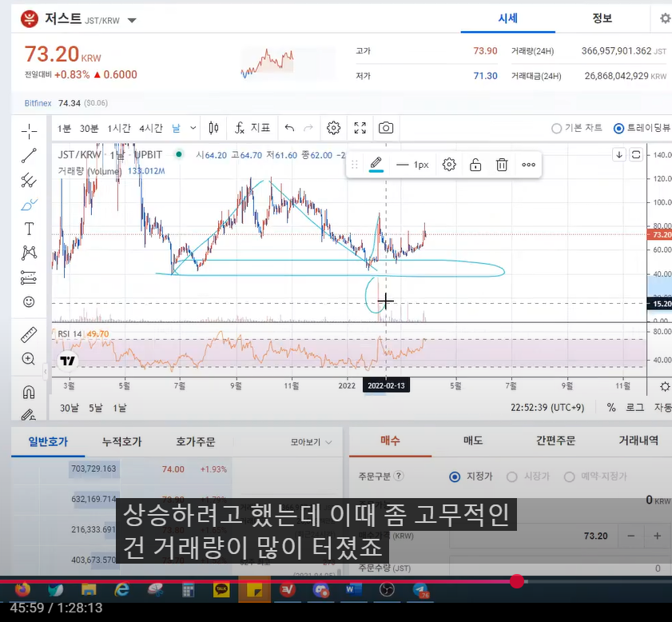Viewport: 672px width, 622px height.
Task: Click the video progress bar scrubber
Action: (517, 581)
